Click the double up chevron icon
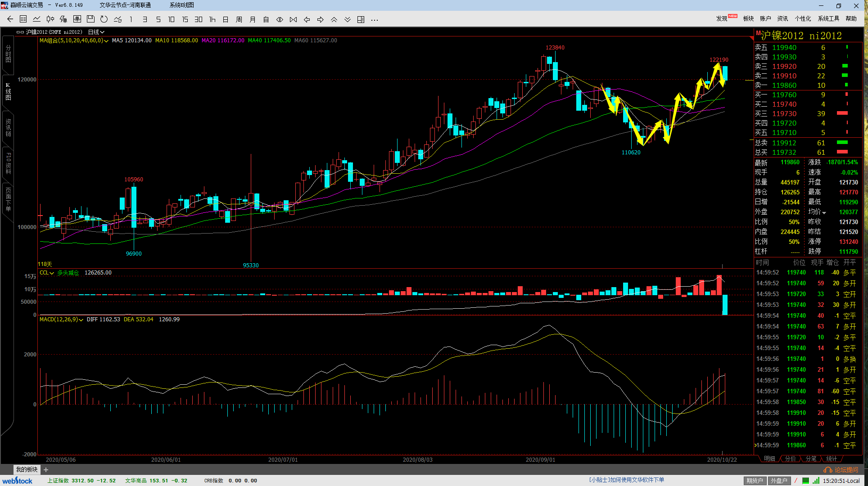 [334, 19]
